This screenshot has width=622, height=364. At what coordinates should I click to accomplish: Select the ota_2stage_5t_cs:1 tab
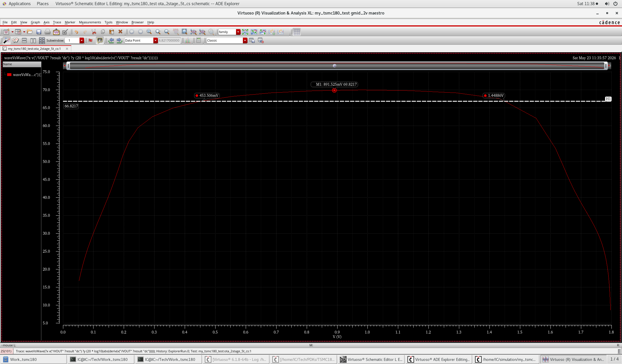[x=34, y=49]
